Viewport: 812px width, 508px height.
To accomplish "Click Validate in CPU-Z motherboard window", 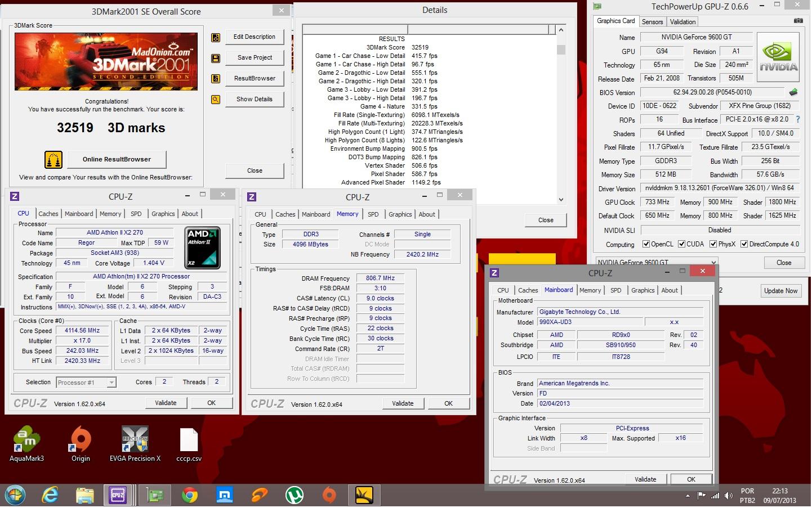I will pyautogui.click(x=645, y=480).
